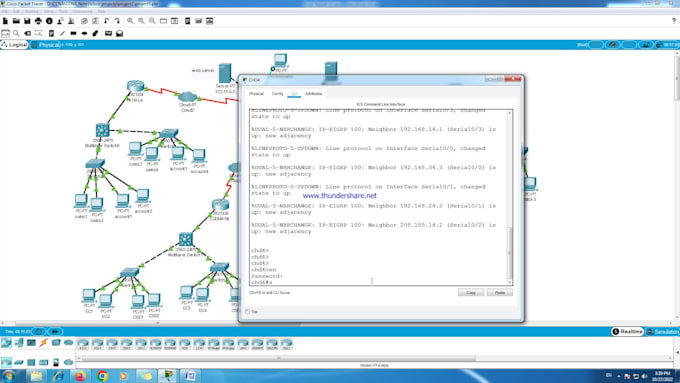Click the CLI output vertical scrollbar
Screen dimensions: 680x383
click(510, 197)
